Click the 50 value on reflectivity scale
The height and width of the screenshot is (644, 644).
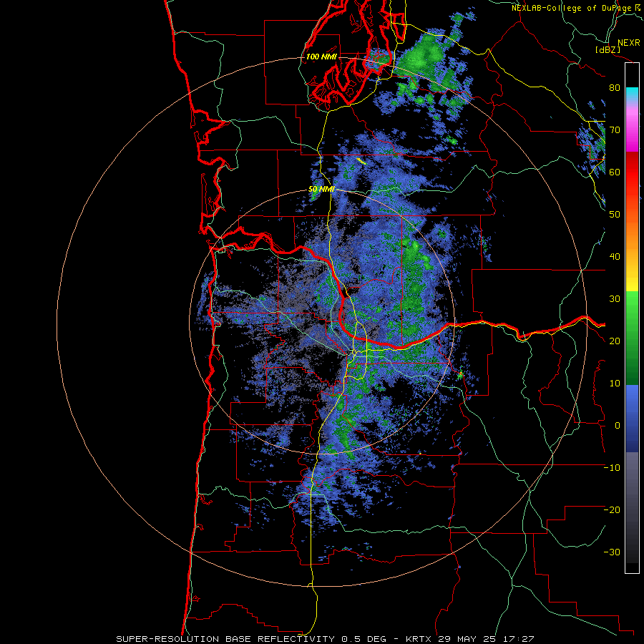(615, 215)
